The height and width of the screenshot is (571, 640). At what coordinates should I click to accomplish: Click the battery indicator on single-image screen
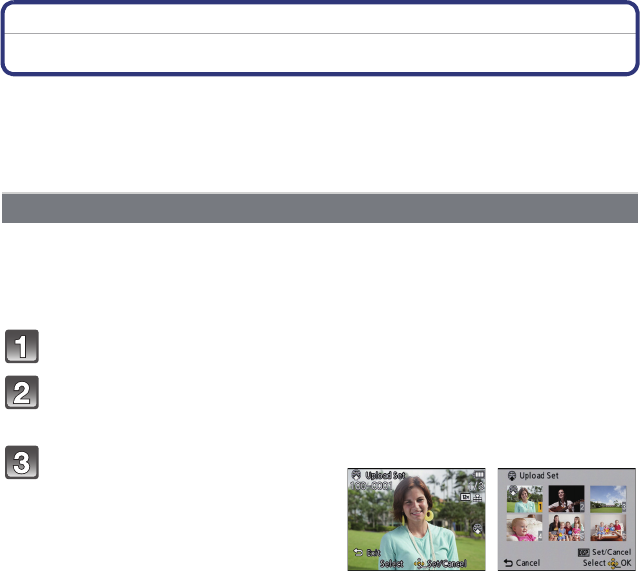479,475
